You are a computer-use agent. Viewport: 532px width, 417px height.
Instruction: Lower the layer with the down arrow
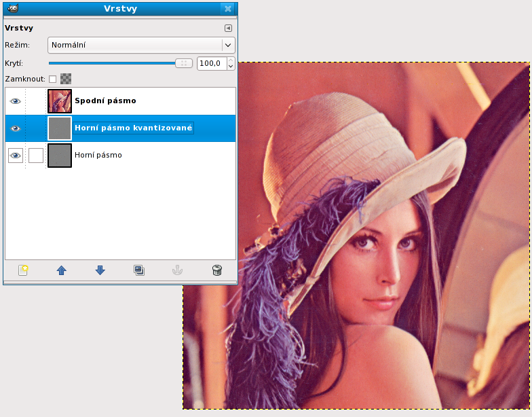[100, 270]
